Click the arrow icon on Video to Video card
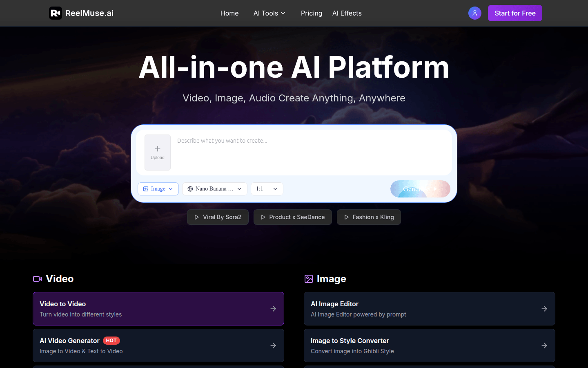This screenshot has height=368, width=588. 273,309
